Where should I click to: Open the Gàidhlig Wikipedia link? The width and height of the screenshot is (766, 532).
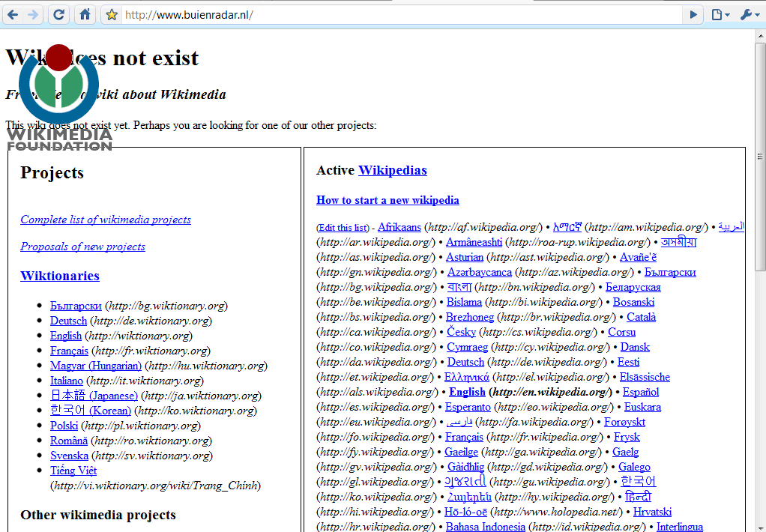coord(466,467)
